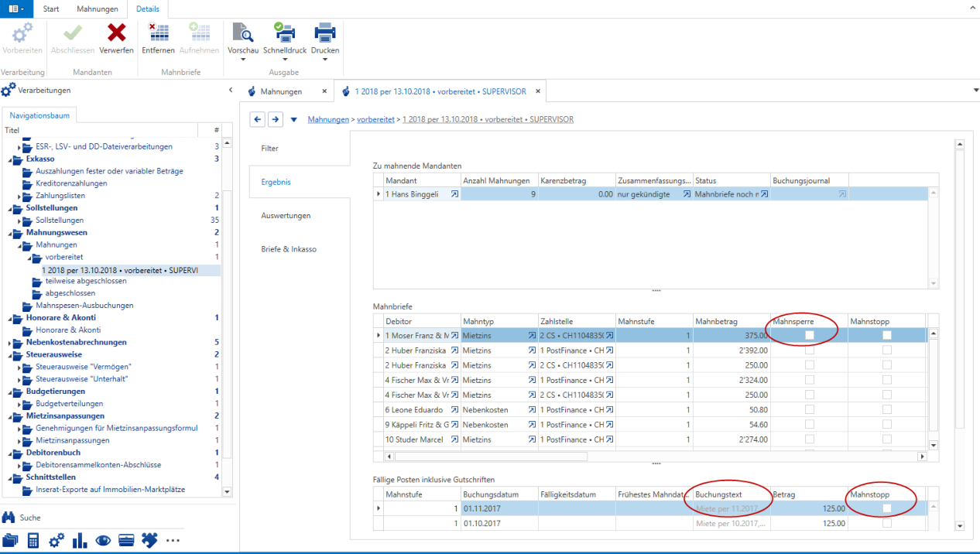Toggle Mahnstopp for posting dated 01.11.2017

tap(887, 508)
